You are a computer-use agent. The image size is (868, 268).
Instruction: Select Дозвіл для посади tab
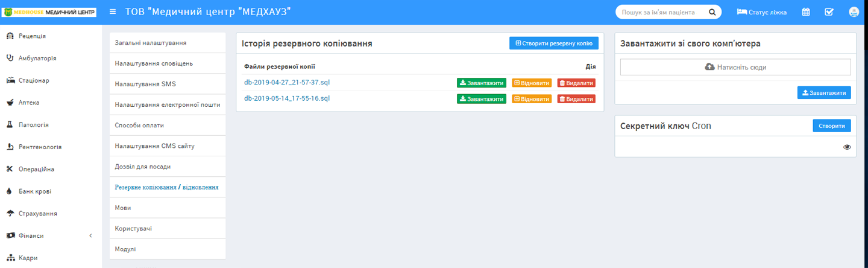tap(168, 166)
